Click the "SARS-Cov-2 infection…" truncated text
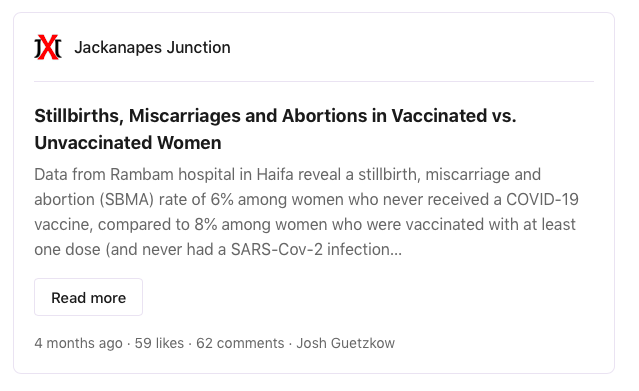Viewport: 639px width, 391px height. 316,249
